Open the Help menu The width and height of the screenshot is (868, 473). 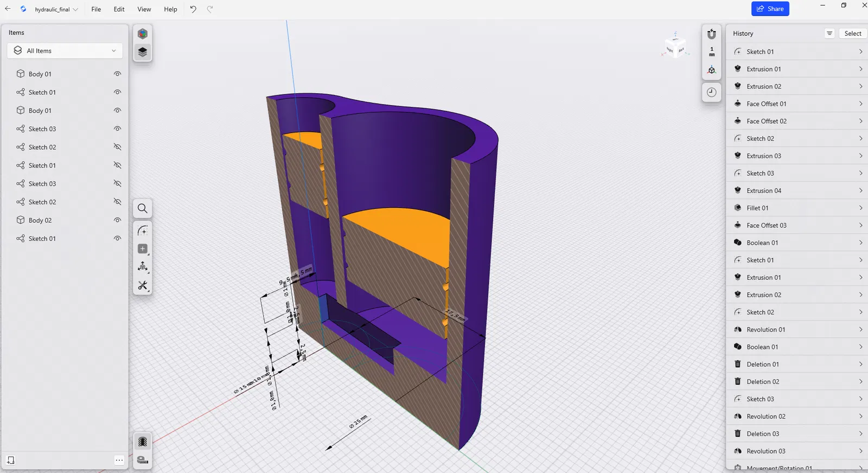coord(170,9)
